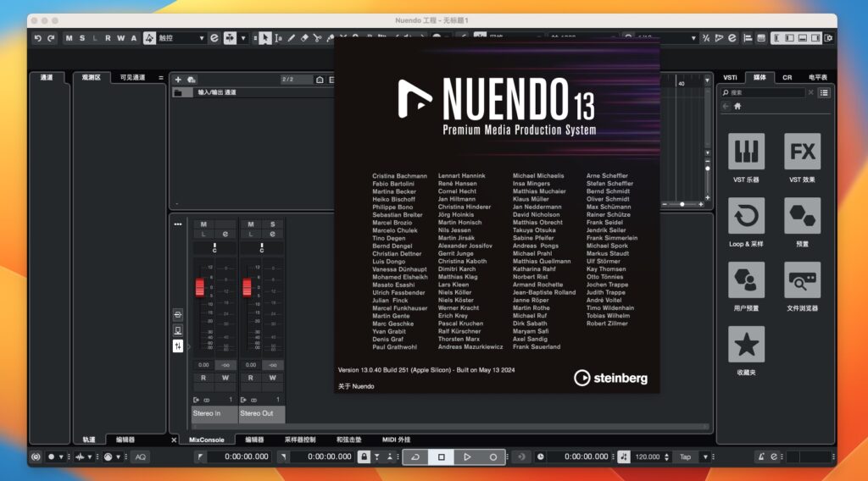Image resolution: width=868 pixels, height=481 pixels.
Task: Open Loop & 采样 media tile
Action: coord(746,216)
